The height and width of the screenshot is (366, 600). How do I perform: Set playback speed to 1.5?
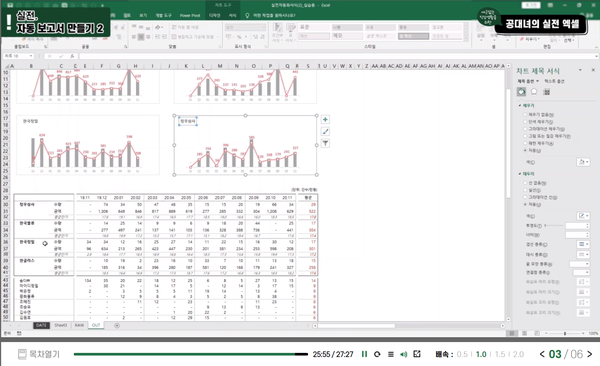[500, 354]
